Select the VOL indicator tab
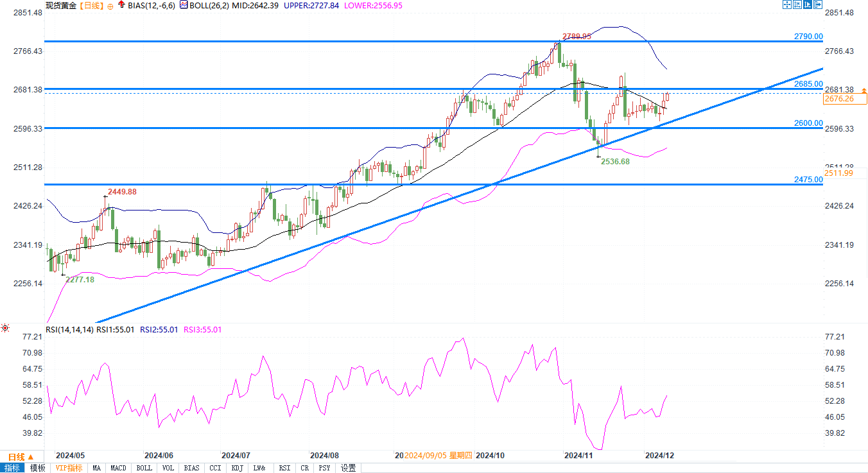Image resolution: width=868 pixels, height=473 pixels. tap(168, 468)
